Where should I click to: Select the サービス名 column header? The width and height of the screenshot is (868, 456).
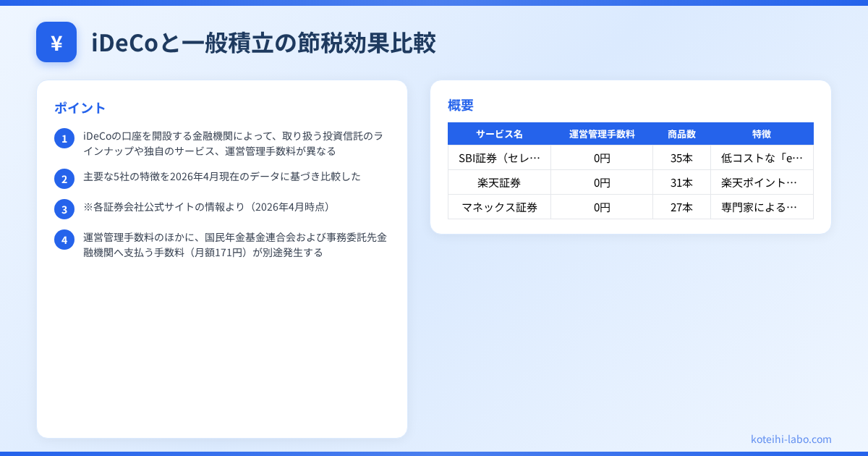[x=499, y=133]
